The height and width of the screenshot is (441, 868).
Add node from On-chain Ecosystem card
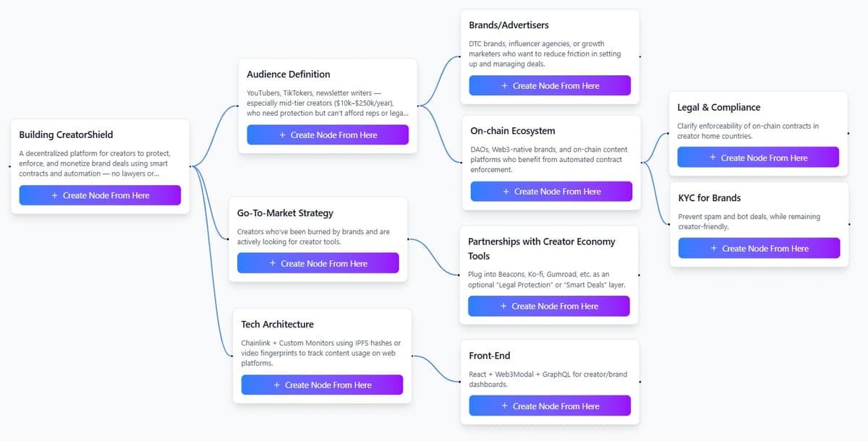(x=551, y=192)
